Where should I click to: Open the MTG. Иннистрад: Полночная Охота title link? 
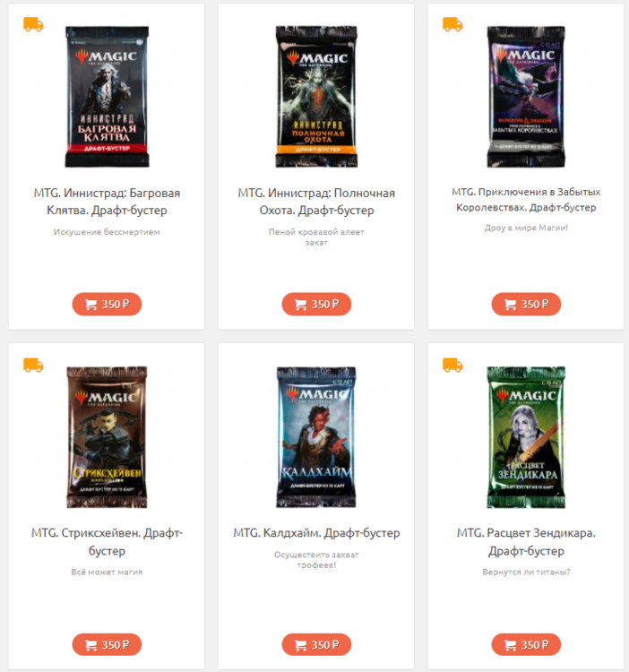point(316,202)
